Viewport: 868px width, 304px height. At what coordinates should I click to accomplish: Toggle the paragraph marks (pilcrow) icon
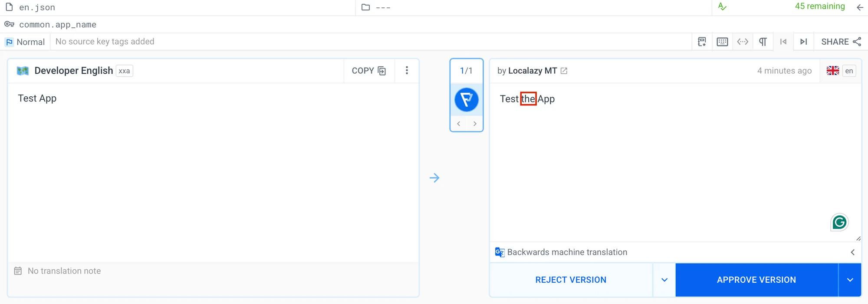coord(763,42)
